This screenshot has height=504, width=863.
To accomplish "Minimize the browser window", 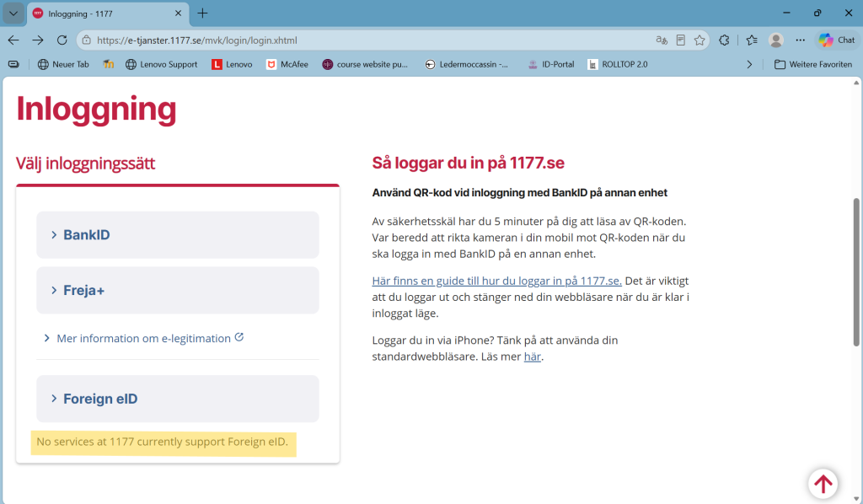I will [x=786, y=13].
